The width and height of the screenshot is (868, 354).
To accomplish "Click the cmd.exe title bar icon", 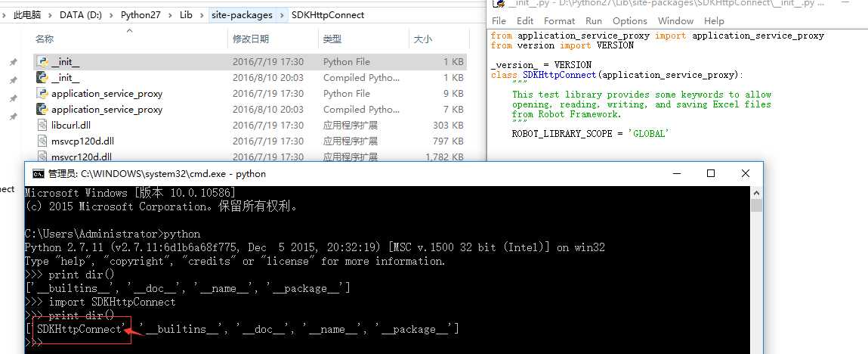I will 38,173.
